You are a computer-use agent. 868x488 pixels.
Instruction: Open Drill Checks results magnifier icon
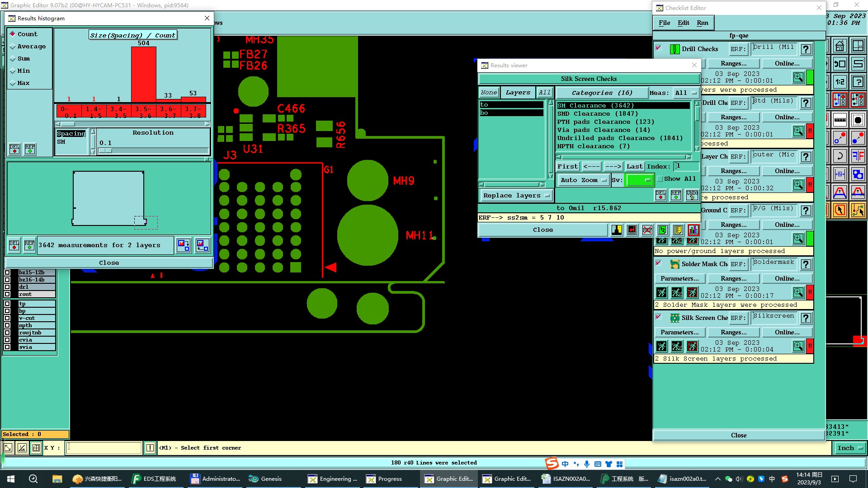798,77
